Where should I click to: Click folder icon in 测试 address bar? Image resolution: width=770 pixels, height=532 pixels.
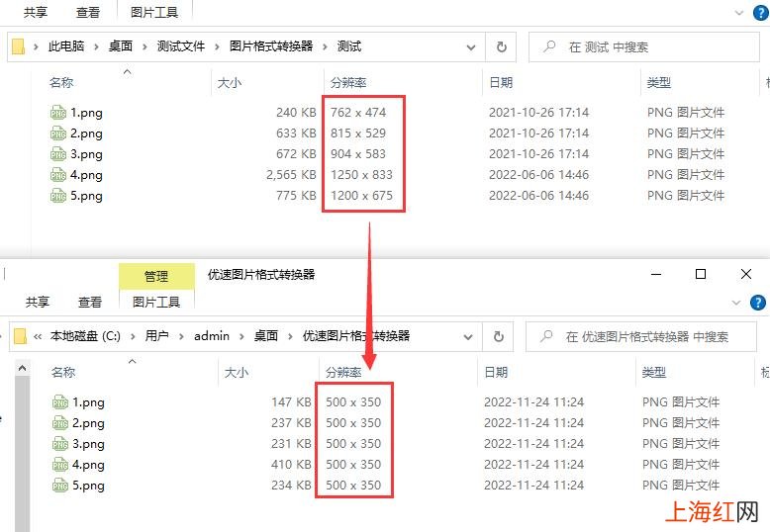tap(18, 46)
